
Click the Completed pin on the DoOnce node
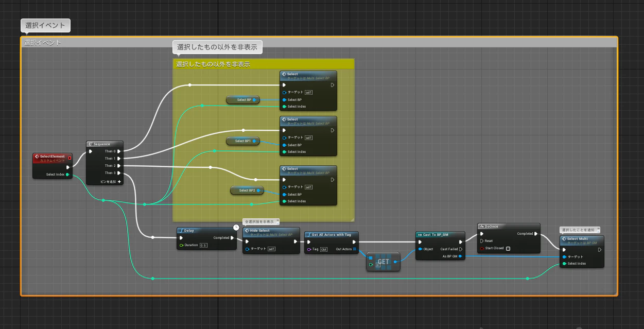tap(536, 234)
